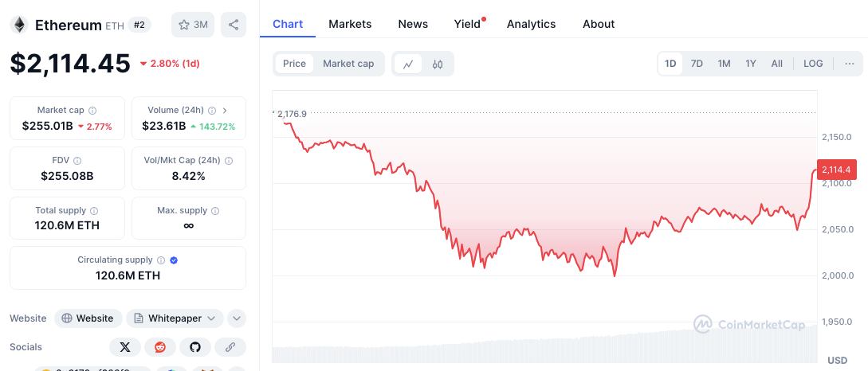Open the chart more options menu
The image size is (868, 371).
pos(849,64)
